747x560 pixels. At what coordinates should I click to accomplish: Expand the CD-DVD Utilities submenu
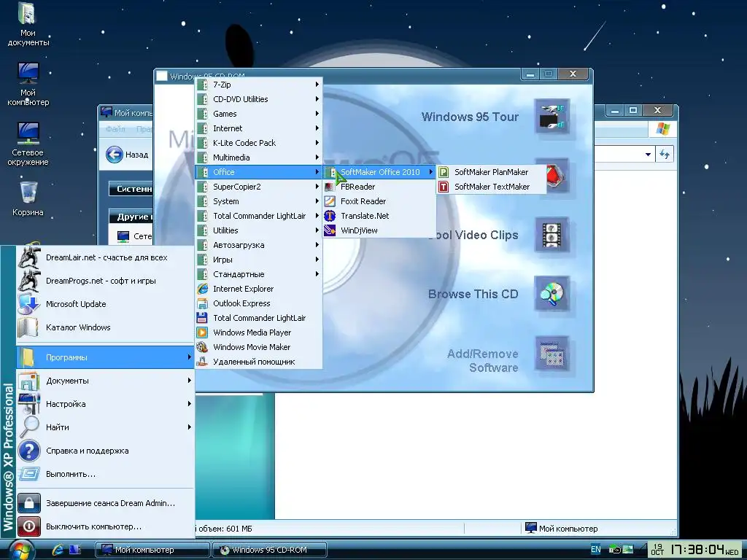259,99
